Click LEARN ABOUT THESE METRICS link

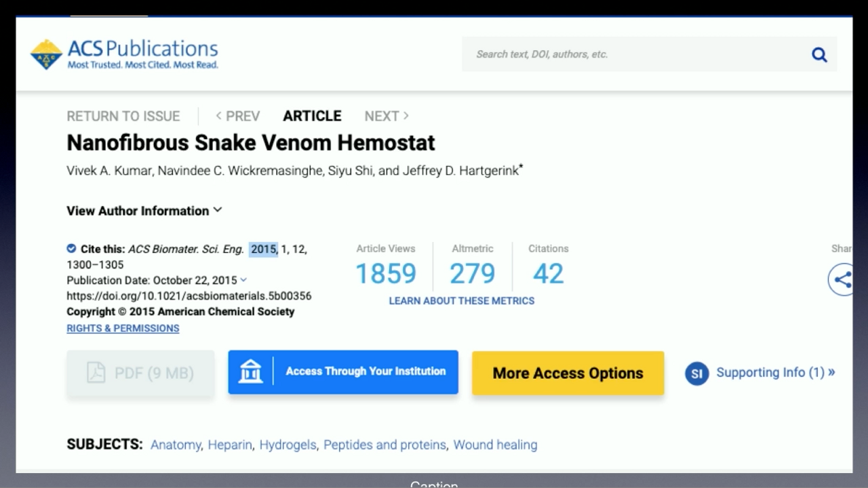pyautogui.click(x=461, y=301)
